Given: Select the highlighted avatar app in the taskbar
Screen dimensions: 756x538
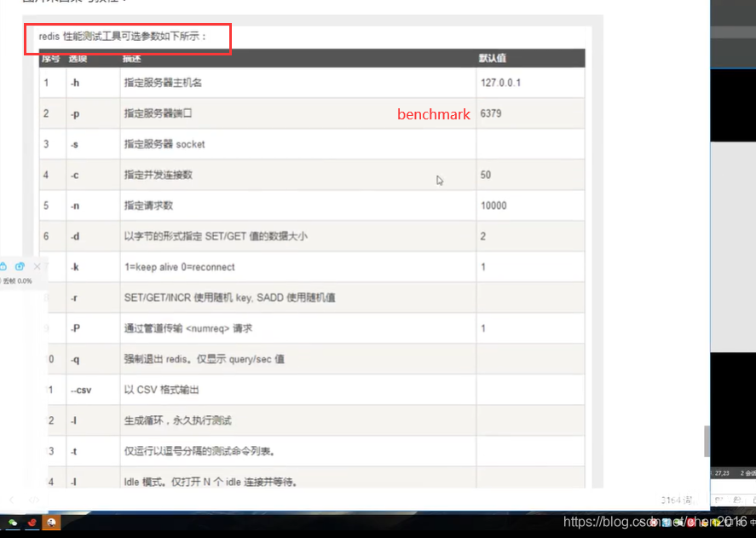Looking at the screenshot, I should click(52, 522).
